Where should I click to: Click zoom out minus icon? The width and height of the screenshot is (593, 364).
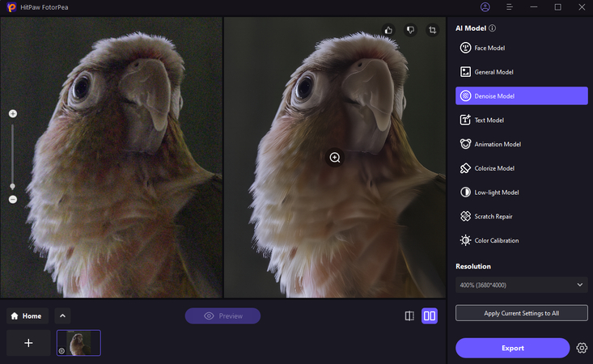[13, 199]
